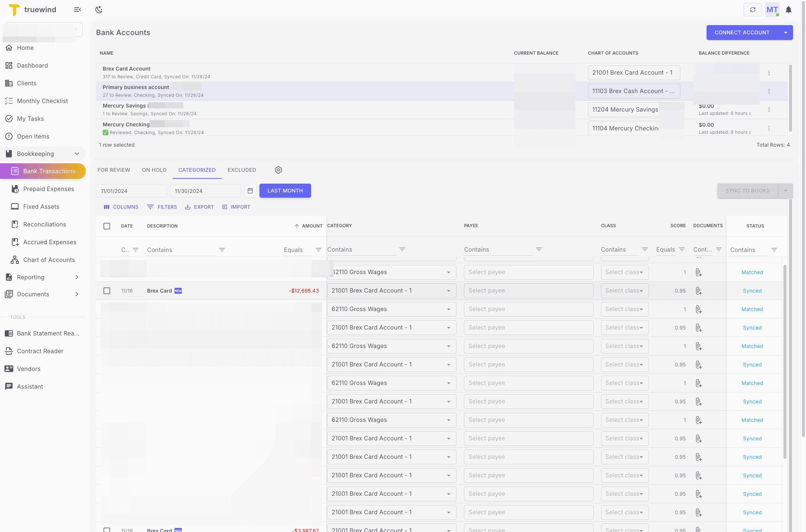The image size is (806, 532).
Task: Toggle the select-all transactions checkbox
Action: (x=107, y=226)
